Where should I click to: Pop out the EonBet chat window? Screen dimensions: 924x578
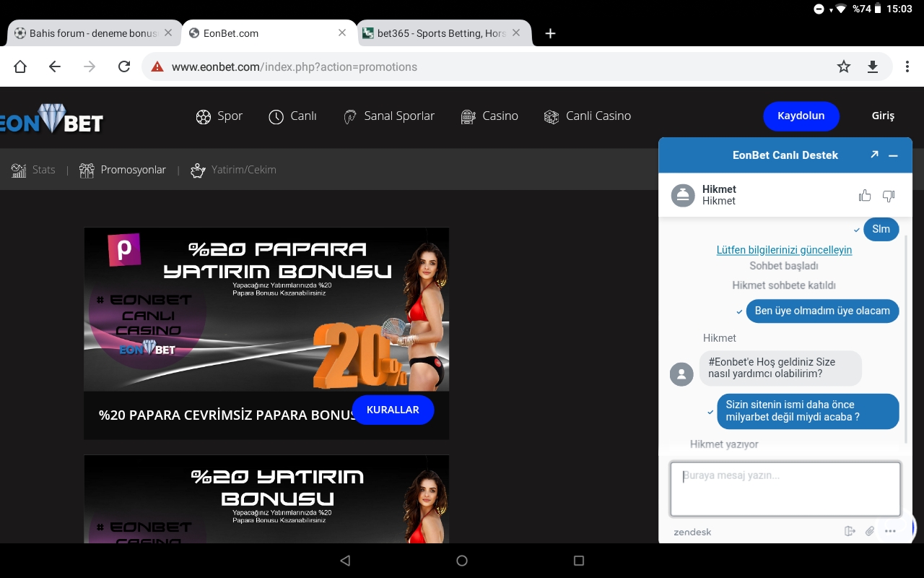pyautogui.click(x=874, y=155)
